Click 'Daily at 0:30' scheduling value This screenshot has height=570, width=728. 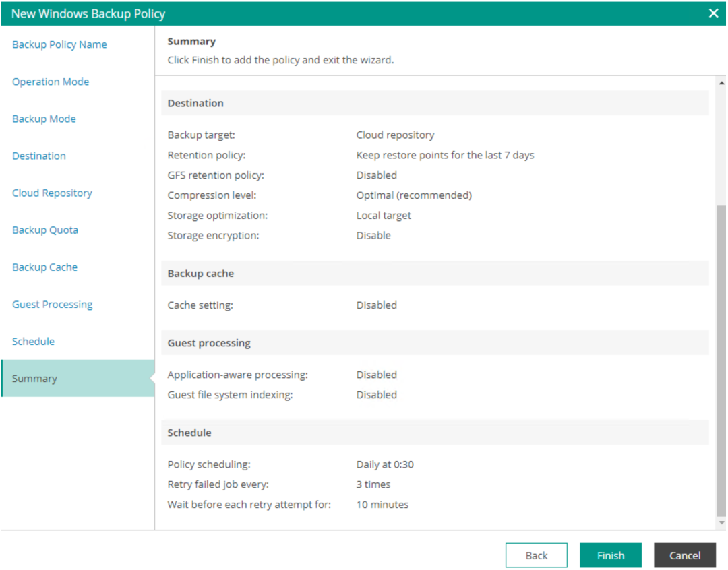coord(385,464)
